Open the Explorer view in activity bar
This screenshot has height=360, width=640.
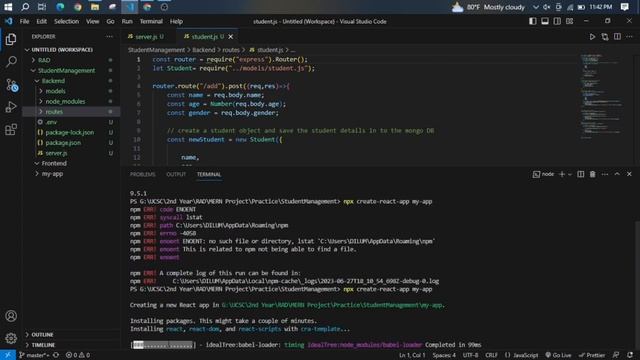point(11,39)
